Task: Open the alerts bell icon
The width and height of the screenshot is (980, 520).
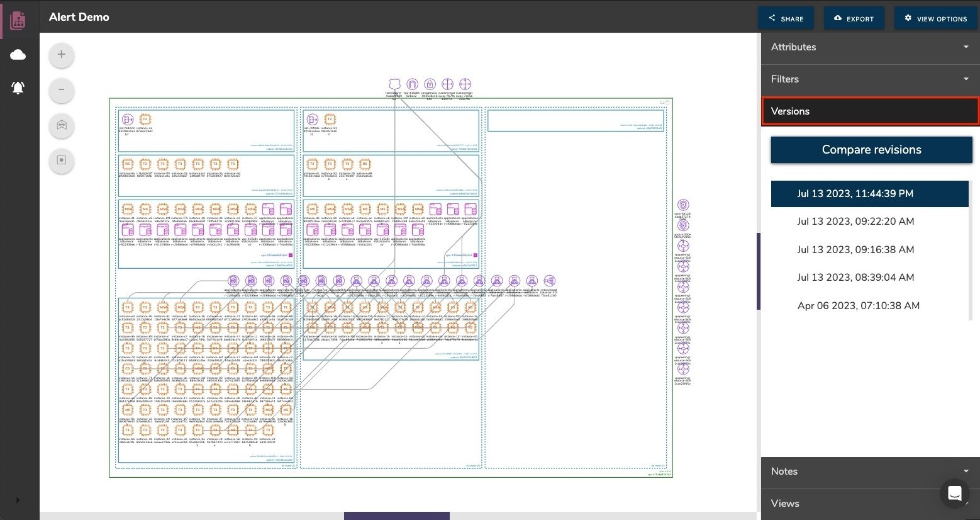Action: 18,88
